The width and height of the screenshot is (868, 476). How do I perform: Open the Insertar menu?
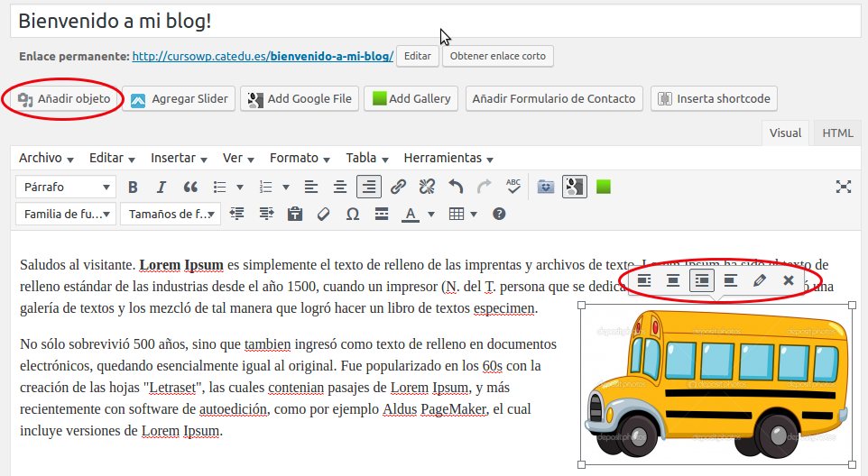click(179, 158)
